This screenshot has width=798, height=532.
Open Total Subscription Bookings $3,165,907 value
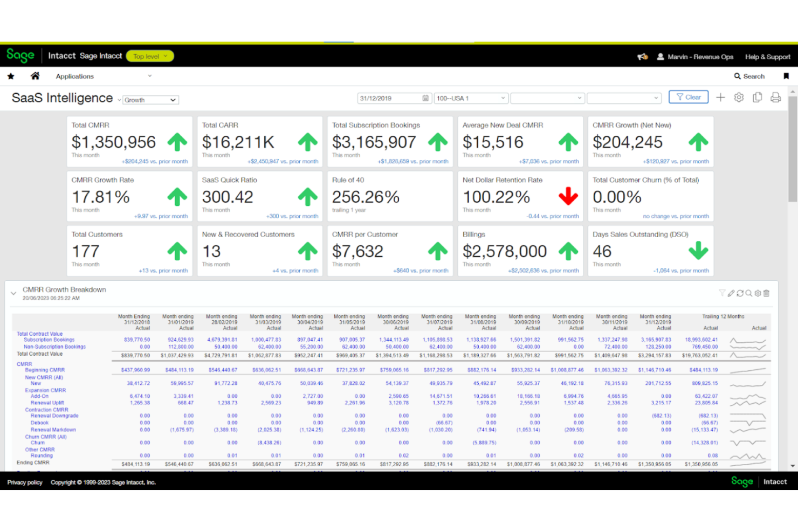374,142
